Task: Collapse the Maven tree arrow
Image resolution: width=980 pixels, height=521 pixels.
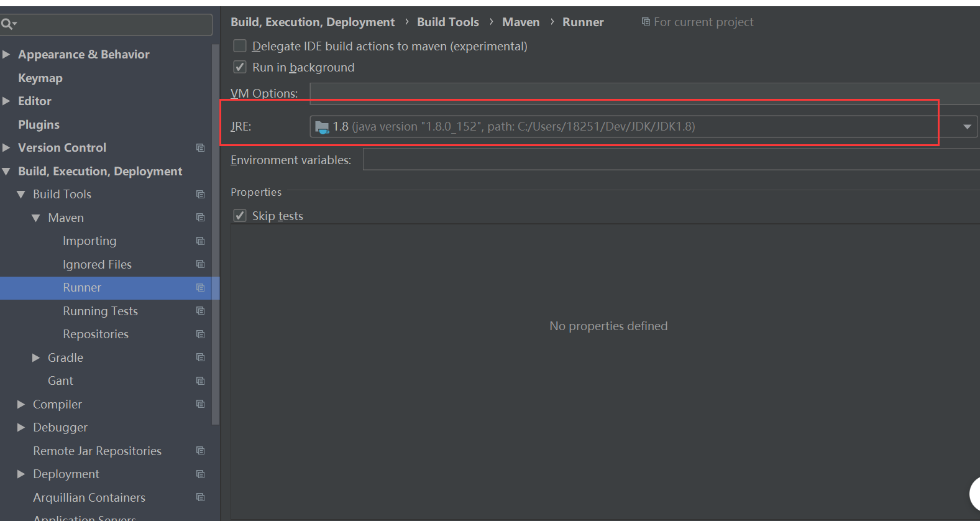Action: point(36,218)
